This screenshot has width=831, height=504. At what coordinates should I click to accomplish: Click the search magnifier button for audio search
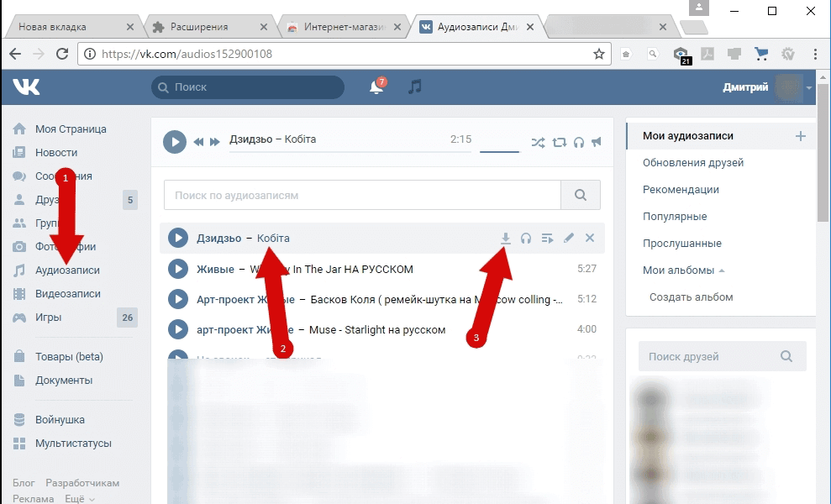(x=581, y=195)
